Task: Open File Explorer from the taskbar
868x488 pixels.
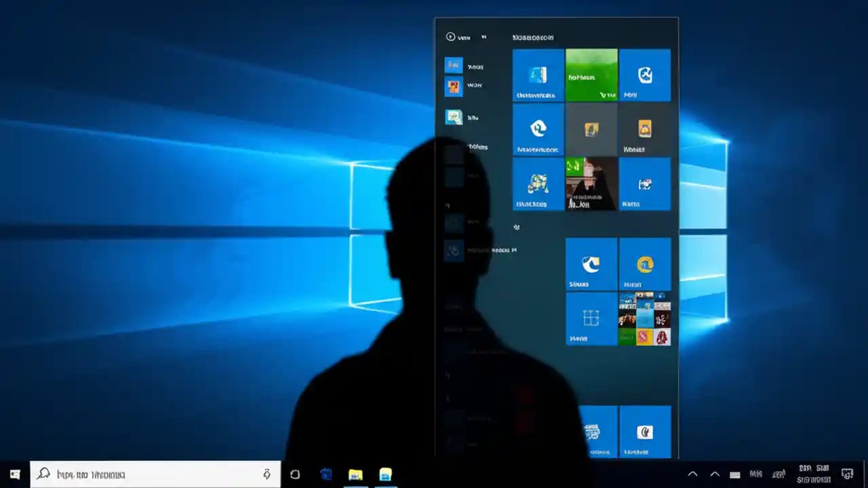Action: coord(356,474)
